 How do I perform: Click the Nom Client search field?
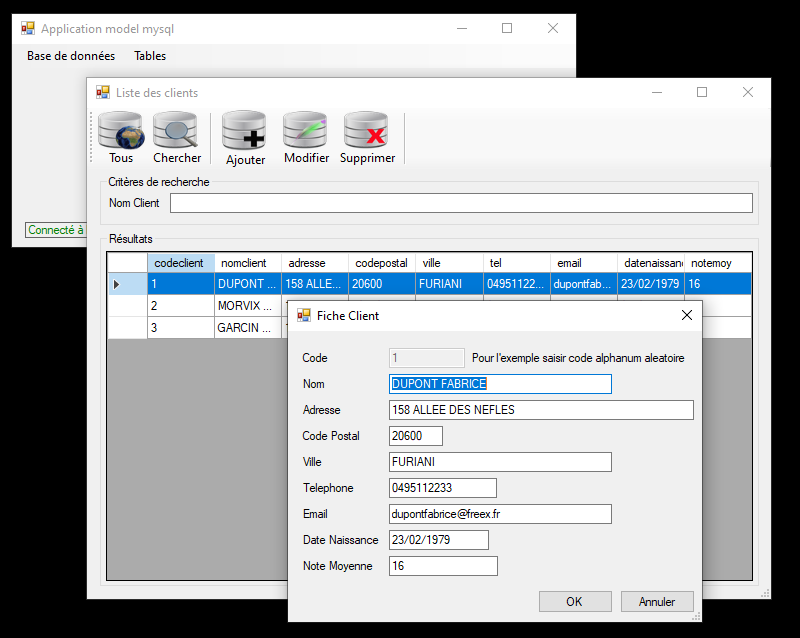point(461,203)
